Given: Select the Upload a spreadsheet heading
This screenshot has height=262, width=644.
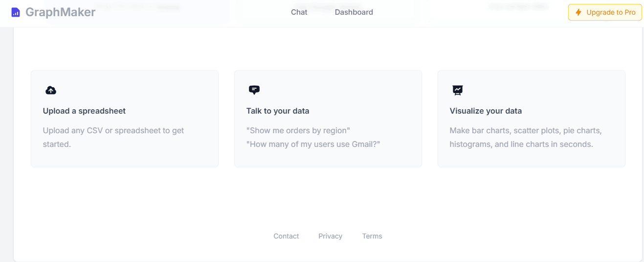Looking at the screenshot, I should (84, 111).
